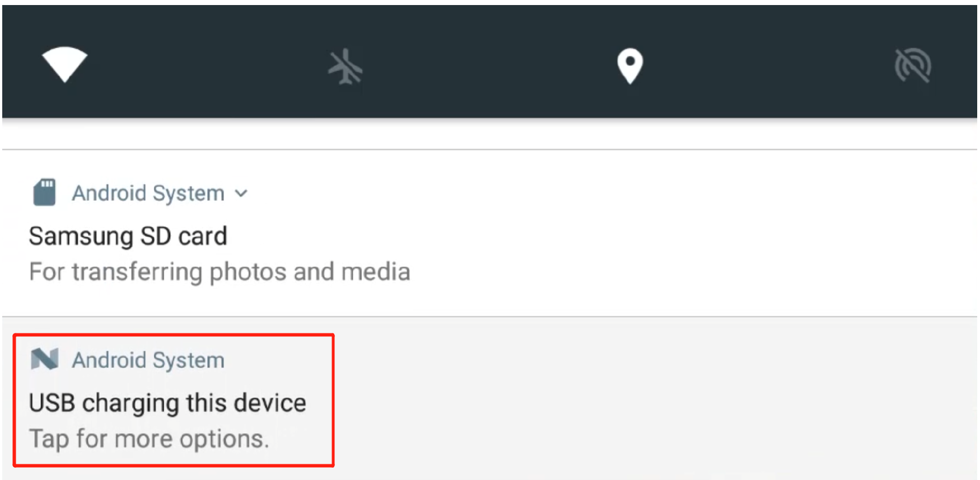This screenshot has width=980, height=480.
Task: Open the Samsung SD card title
Action: coord(128,236)
